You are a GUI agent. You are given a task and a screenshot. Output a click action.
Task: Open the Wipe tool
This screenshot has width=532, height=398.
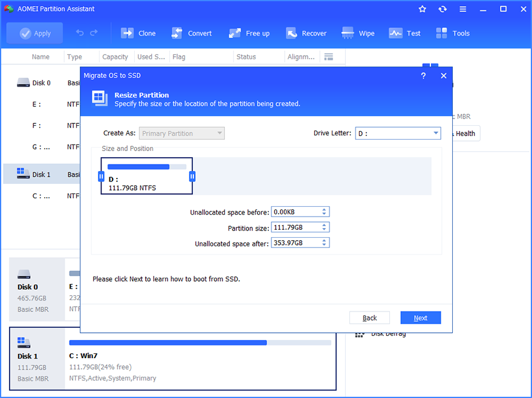tap(358, 33)
